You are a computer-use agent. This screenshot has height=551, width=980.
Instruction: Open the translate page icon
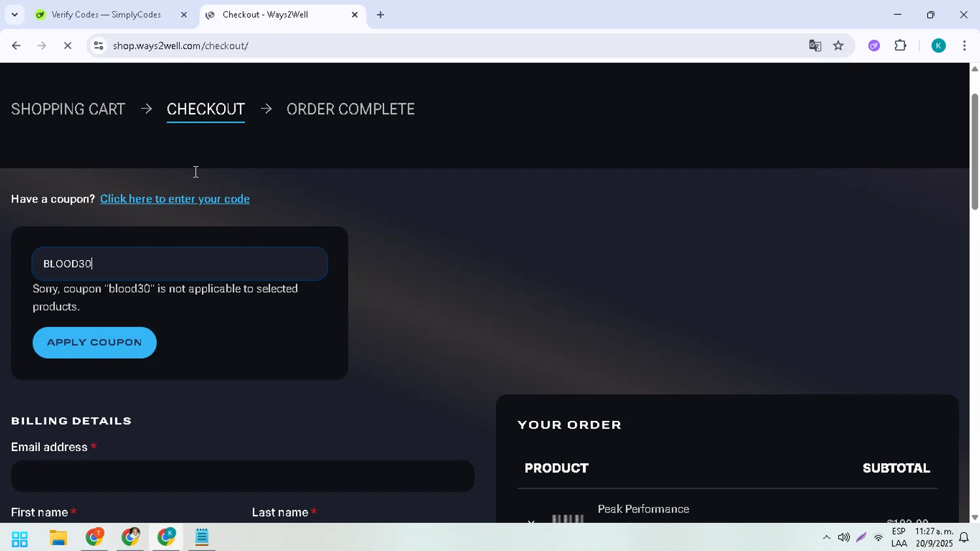click(x=815, y=46)
